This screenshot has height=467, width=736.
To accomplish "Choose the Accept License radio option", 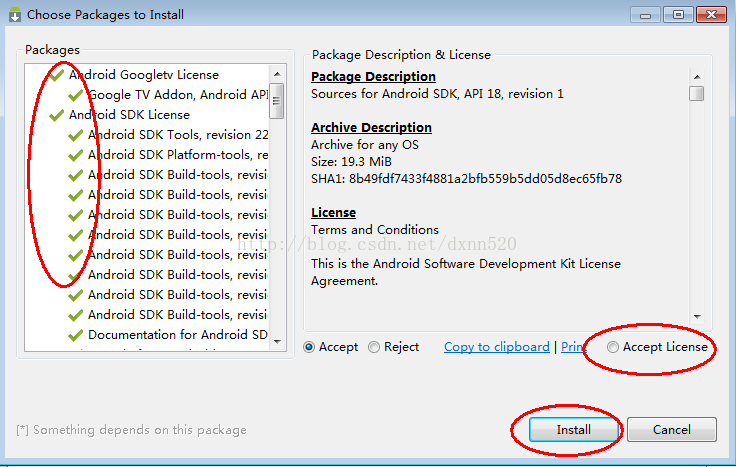I will [613, 347].
